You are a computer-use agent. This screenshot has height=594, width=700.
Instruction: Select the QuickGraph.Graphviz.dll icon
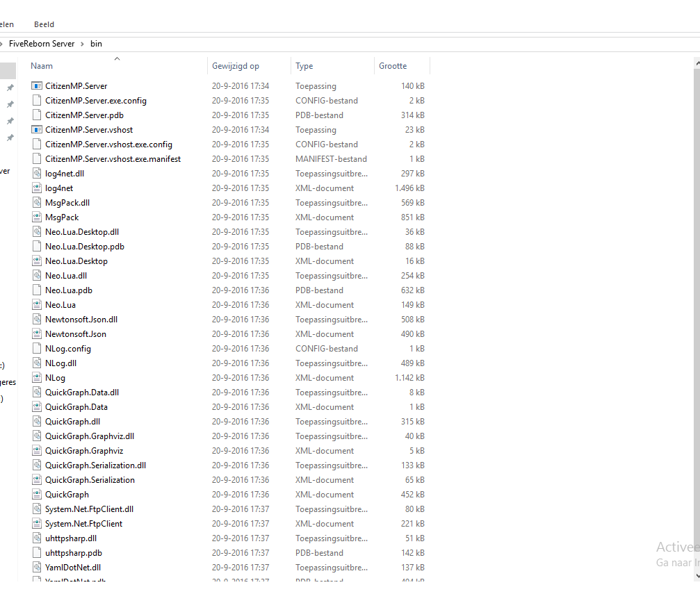pos(37,436)
